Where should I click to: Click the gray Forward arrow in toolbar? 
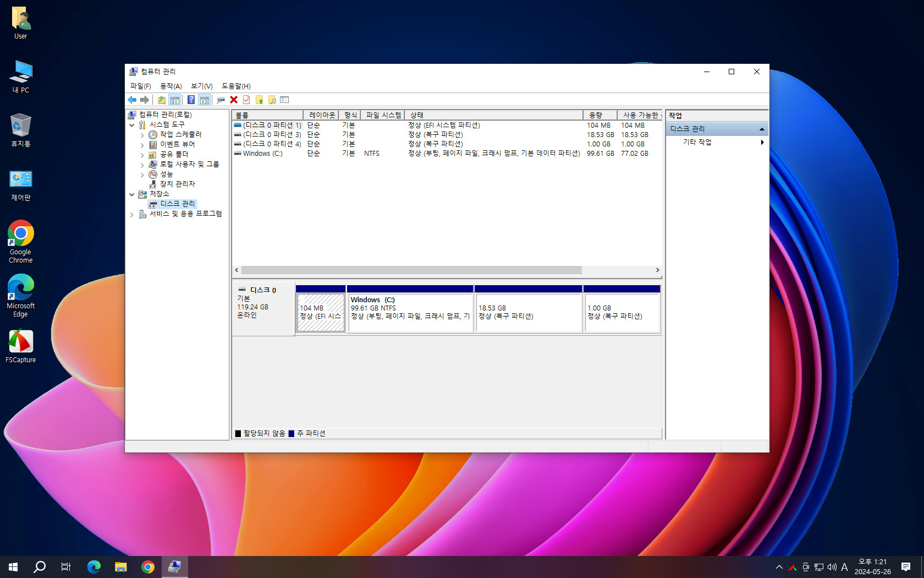(x=144, y=100)
